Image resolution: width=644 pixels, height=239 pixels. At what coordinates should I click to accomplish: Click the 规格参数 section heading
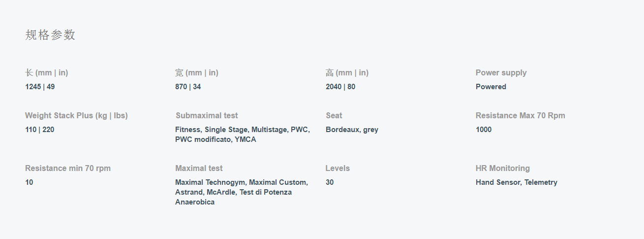tap(50, 35)
